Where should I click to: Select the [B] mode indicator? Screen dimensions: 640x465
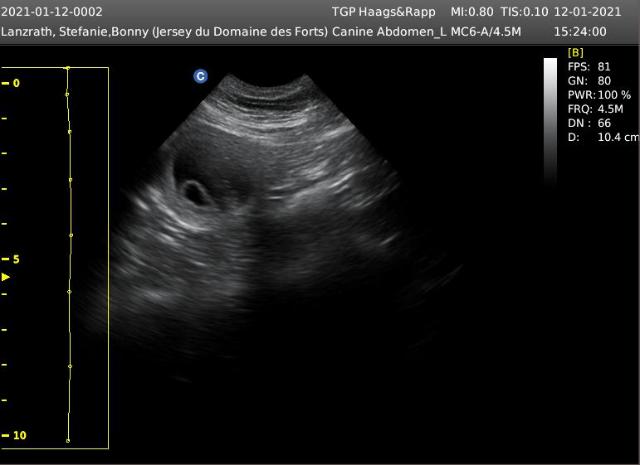pyautogui.click(x=576, y=52)
